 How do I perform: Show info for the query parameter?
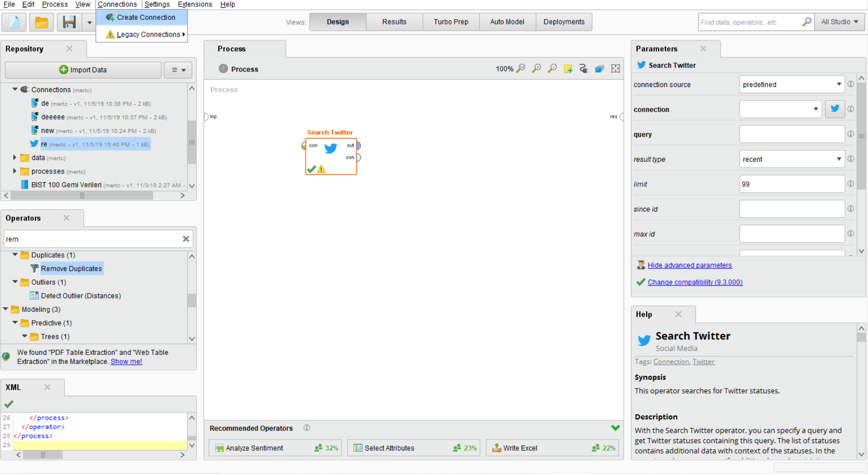851,134
